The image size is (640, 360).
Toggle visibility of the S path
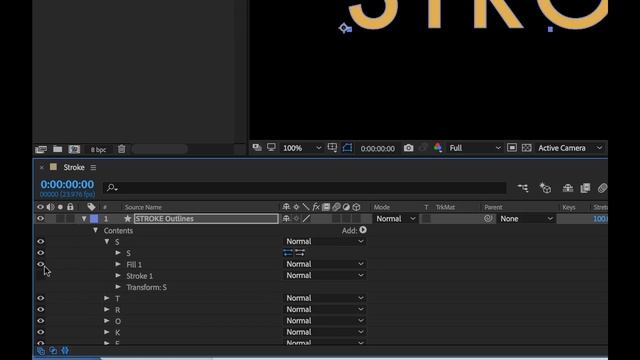pos(40,253)
